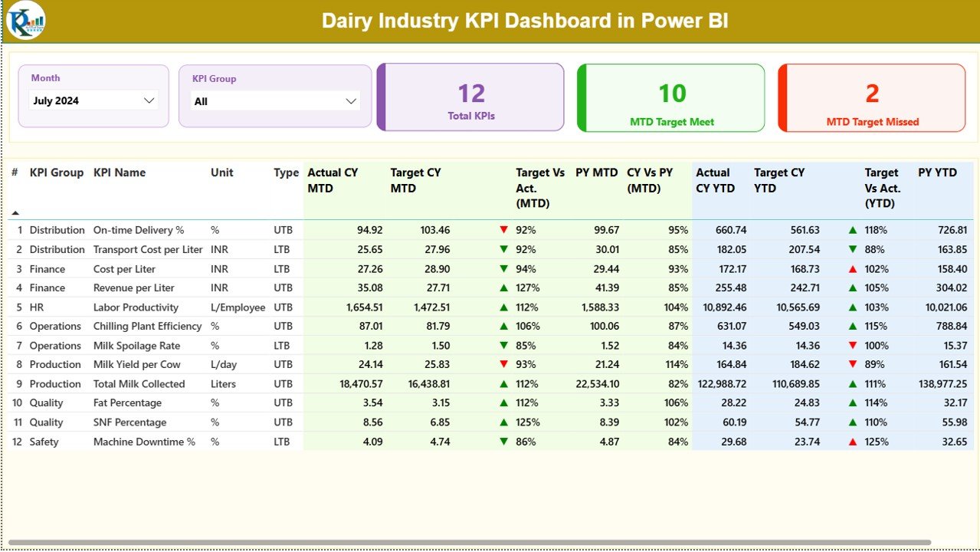Click green up arrow for Revenue per Liter

pyautogui.click(x=504, y=287)
